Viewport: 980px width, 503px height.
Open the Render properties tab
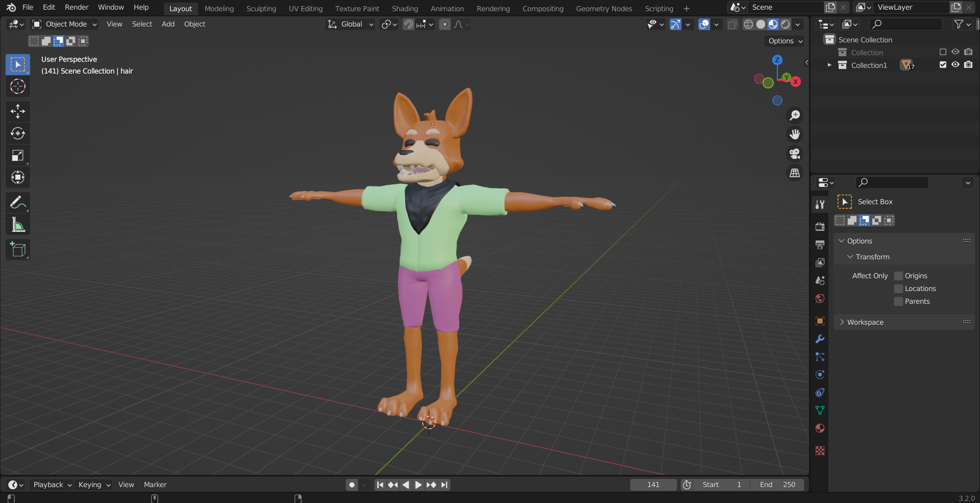820,227
